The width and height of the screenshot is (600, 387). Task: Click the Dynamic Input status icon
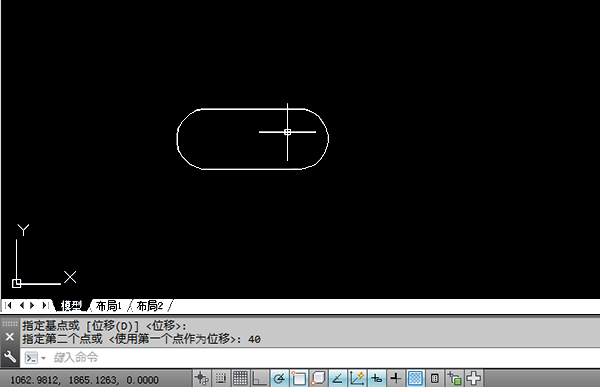point(377,379)
